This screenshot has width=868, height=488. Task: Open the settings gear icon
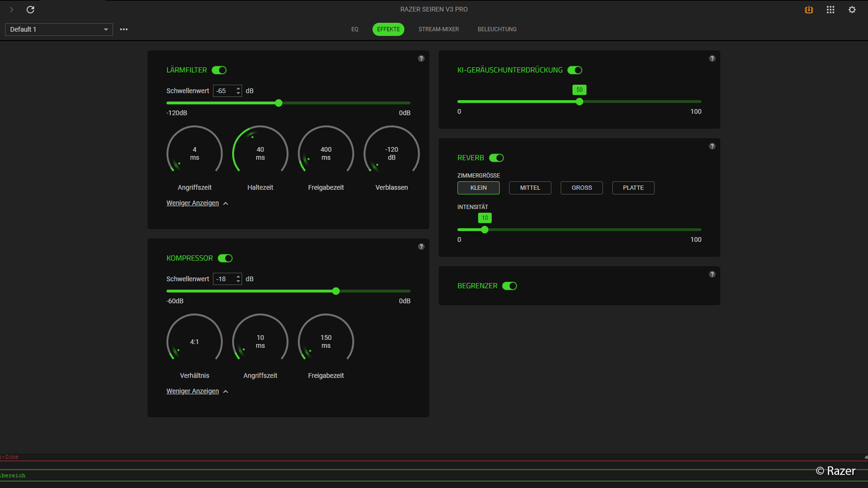coord(852,9)
